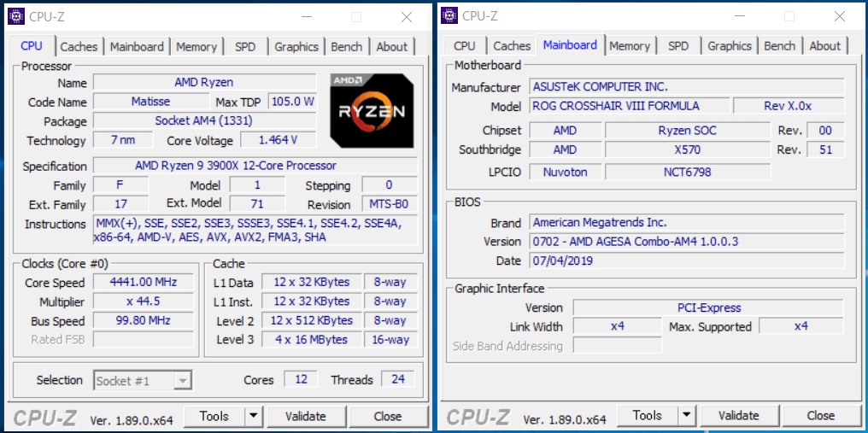The width and height of the screenshot is (868, 433).
Task: Click Validate button in right window
Action: (x=738, y=415)
